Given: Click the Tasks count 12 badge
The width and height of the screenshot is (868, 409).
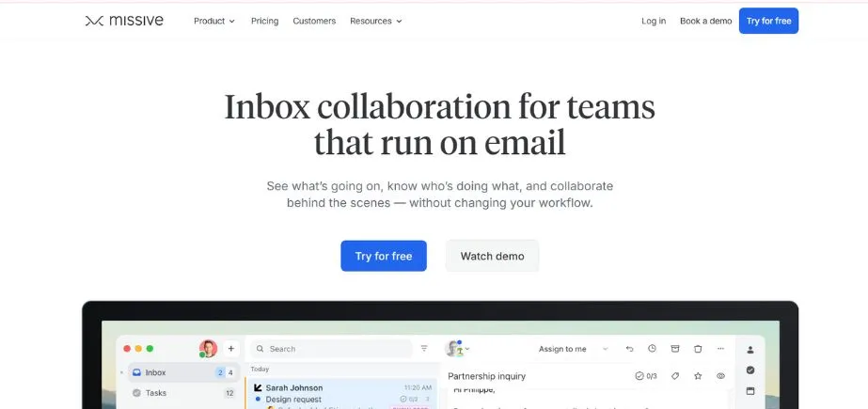Looking at the screenshot, I should tap(229, 394).
